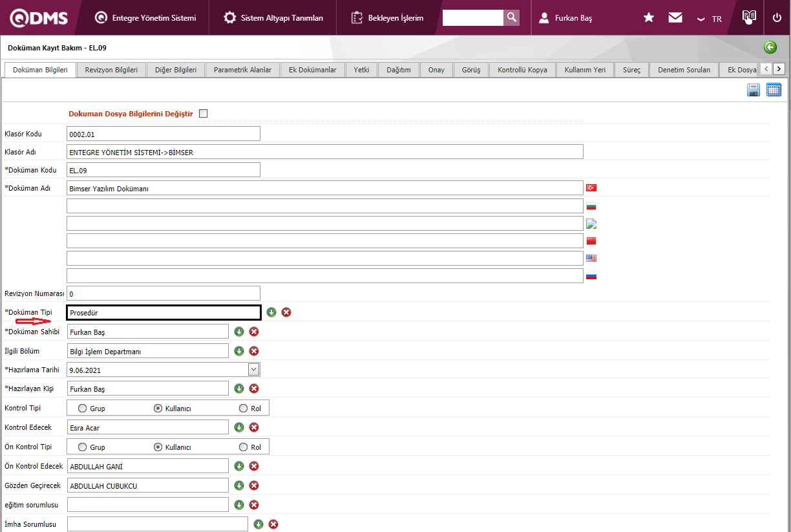The width and height of the screenshot is (791, 532).
Task: Check Dokuman Dosya Bilgilerini Değiştir checkbox
Action: point(204,114)
